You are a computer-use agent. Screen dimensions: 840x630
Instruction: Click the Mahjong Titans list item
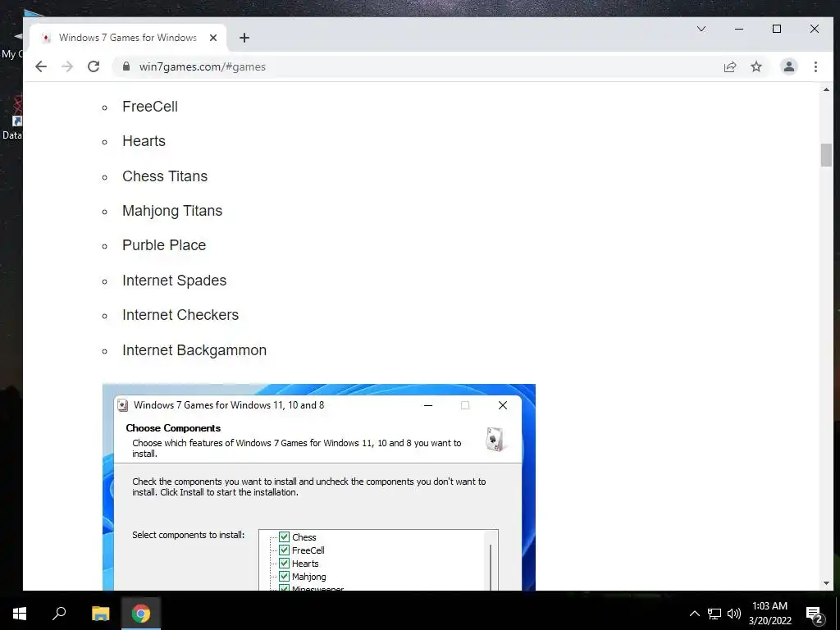172,211
